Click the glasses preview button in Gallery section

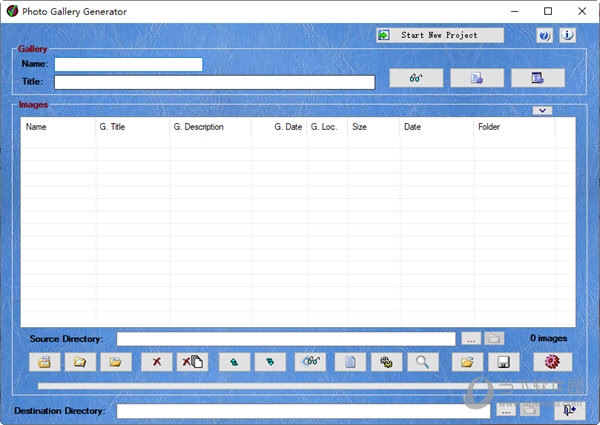tap(416, 78)
